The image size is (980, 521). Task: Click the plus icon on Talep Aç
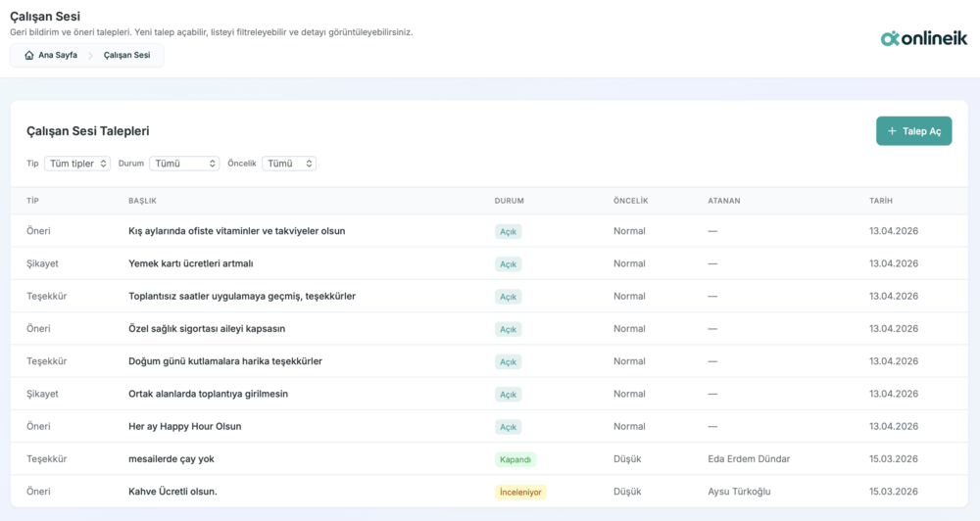pos(892,131)
